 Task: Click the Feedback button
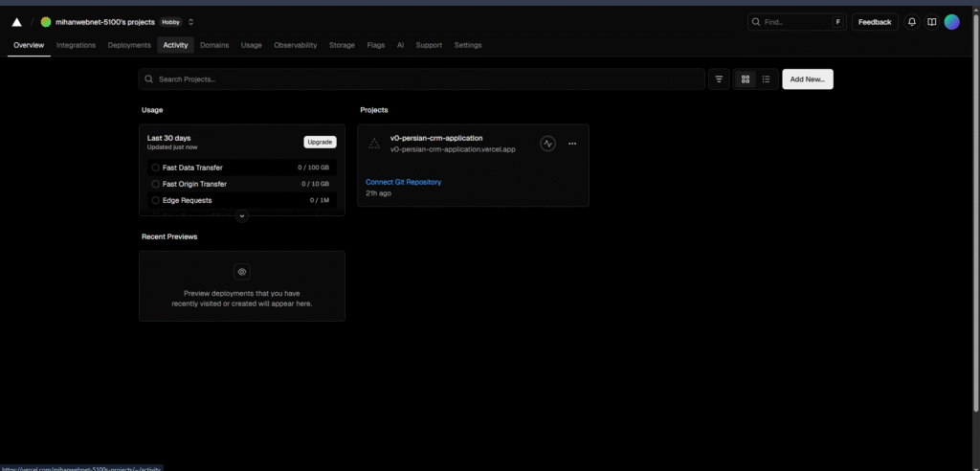pyautogui.click(x=874, y=22)
